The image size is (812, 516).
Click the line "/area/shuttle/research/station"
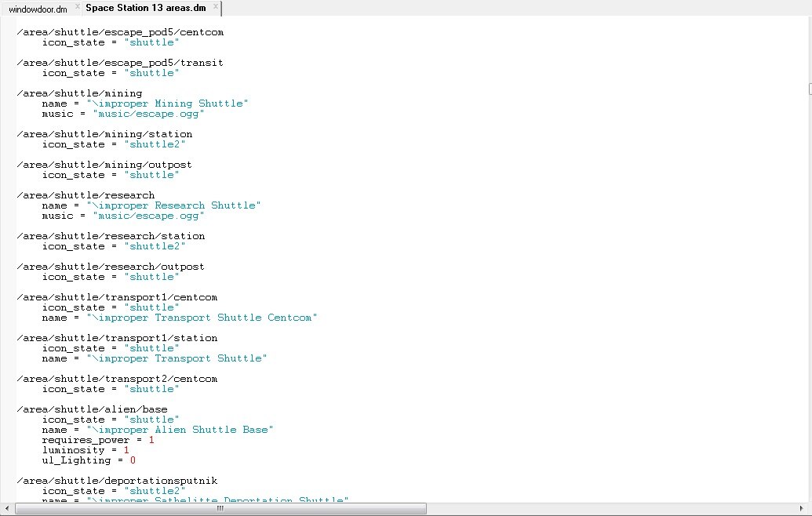(x=111, y=236)
